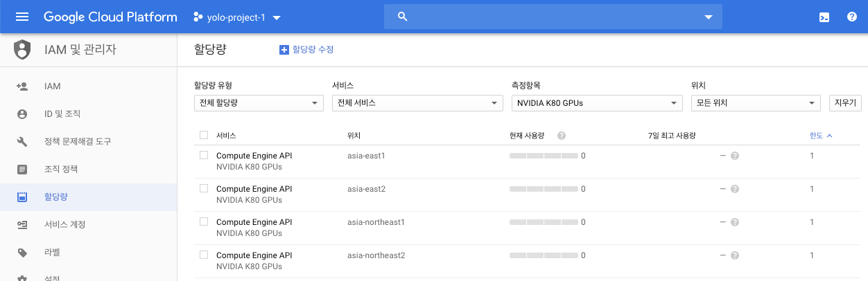Click the IAM add-person icon

[22, 87]
